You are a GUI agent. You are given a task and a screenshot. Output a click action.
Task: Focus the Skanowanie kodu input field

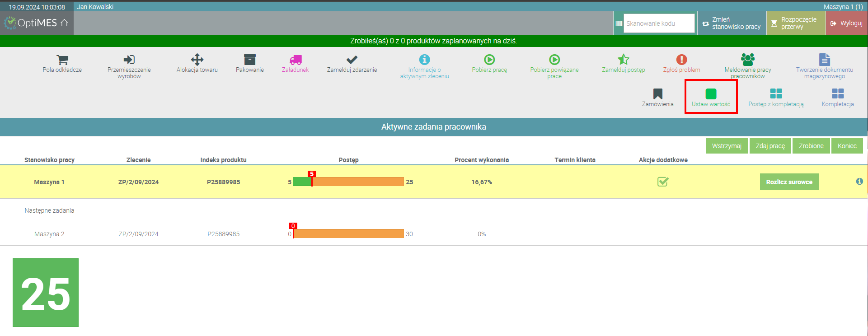[659, 23]
